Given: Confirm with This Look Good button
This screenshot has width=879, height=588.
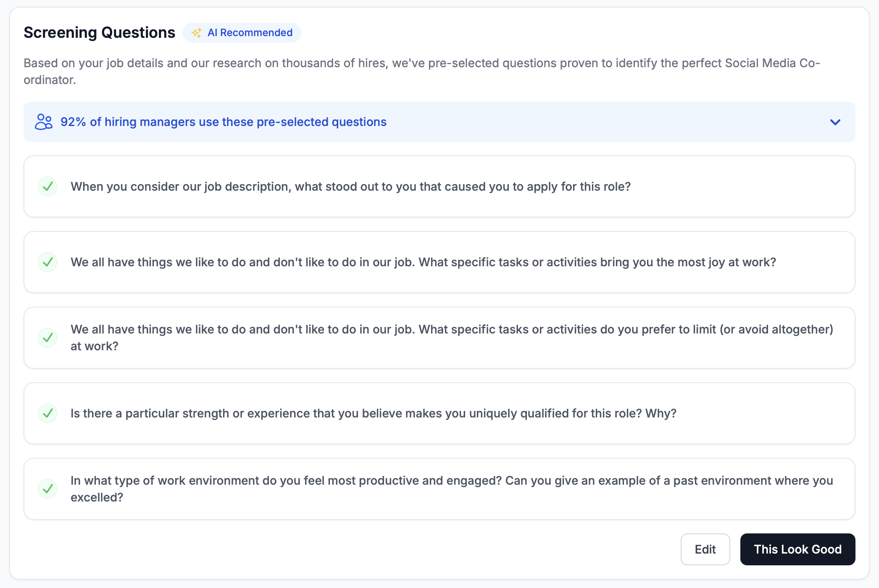Looking at the screenshot, I should pyautogui.click(x=797, y=549).
